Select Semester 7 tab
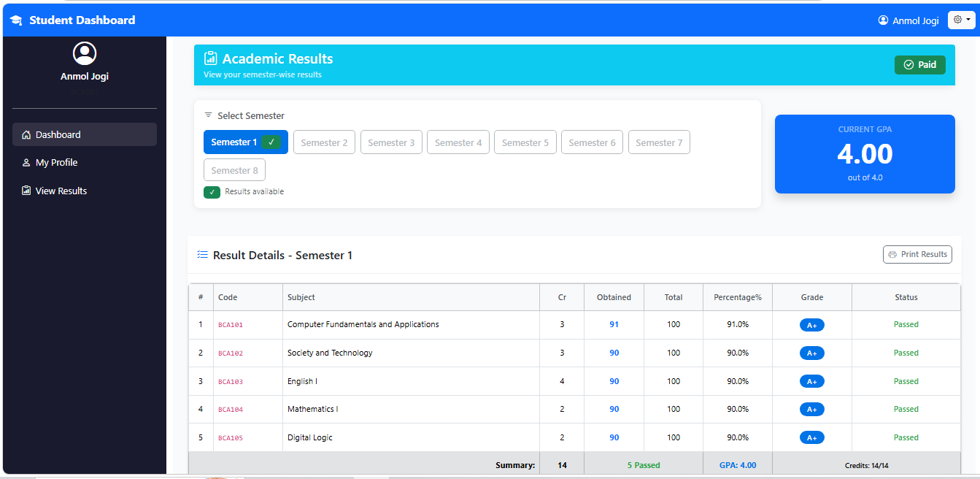The height and width of the screenshot is (479, 980). pos(659,142)
